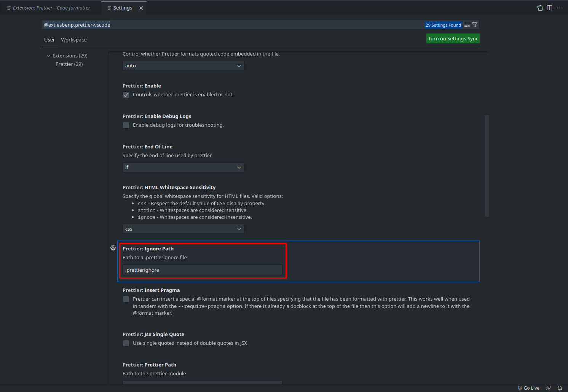Click the 'Prettier: Prettier Path' title
This screenshot has height=392, width=568.
(x=149, y=365)
